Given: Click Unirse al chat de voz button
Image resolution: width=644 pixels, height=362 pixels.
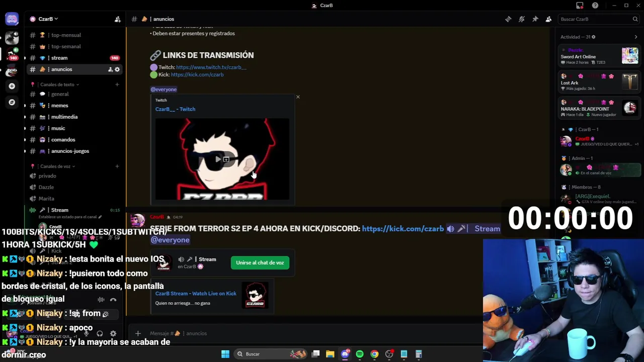Looking at the screenshot, I should 260,263.
